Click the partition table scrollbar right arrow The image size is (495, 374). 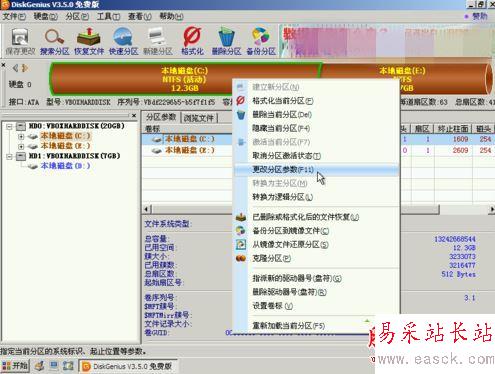click(x=492, y=209)
